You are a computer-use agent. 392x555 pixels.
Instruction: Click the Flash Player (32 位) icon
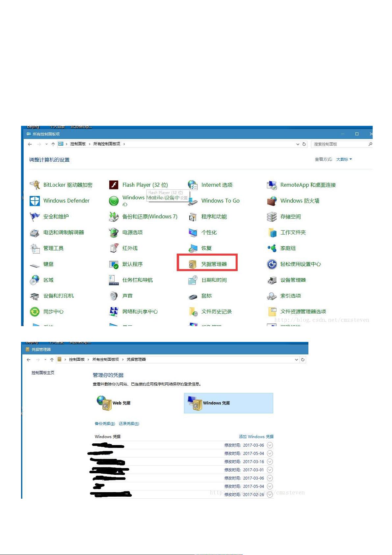click(x=114, y=185)
